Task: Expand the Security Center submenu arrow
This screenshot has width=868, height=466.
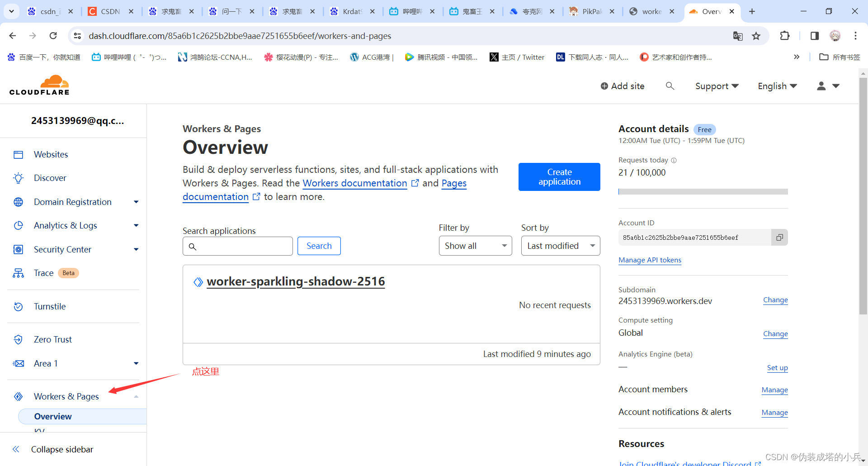Action: (x=136, y=250)
